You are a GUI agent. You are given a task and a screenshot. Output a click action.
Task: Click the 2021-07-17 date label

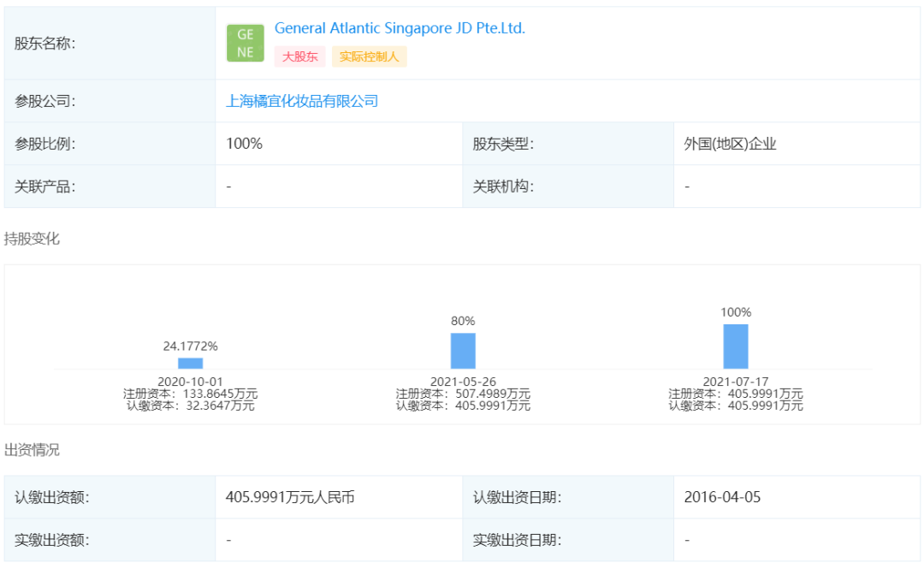[x=736, y=382]
